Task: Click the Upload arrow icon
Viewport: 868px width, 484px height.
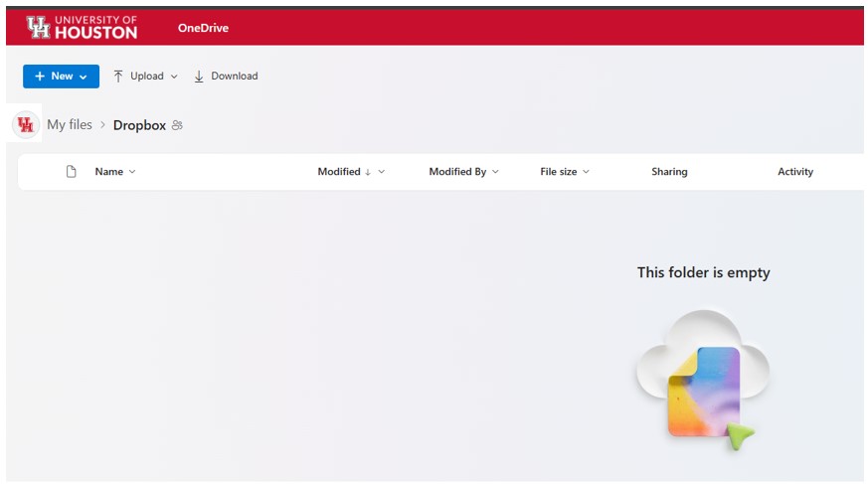Action: click(118, 77)
